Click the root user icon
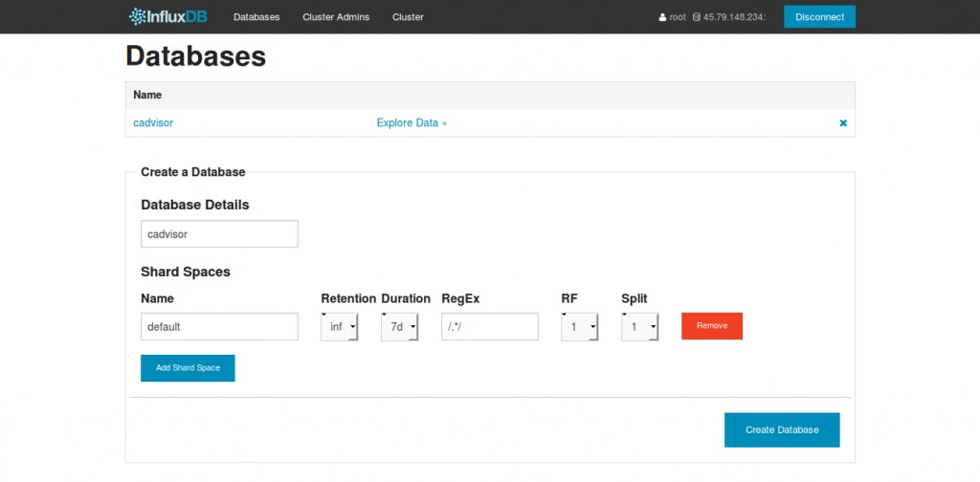Viewport: 980px width, 482px height. click(x=662, y=17)
